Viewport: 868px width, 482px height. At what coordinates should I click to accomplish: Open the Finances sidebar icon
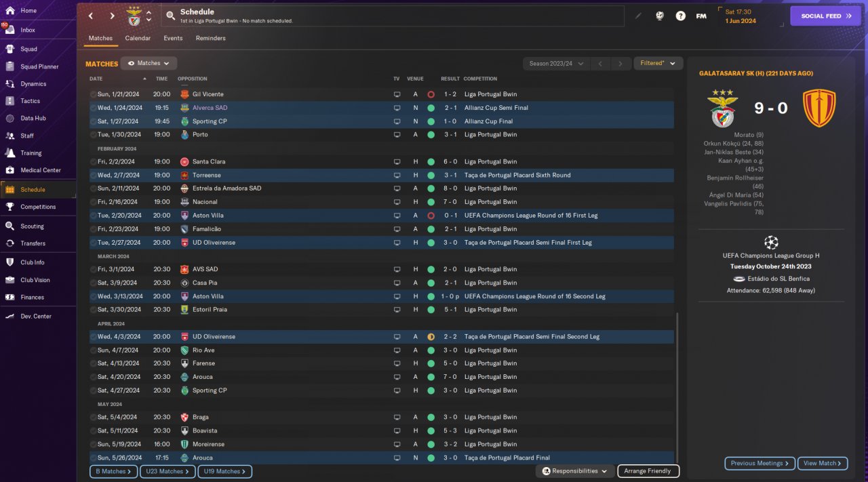pos(9,297)
